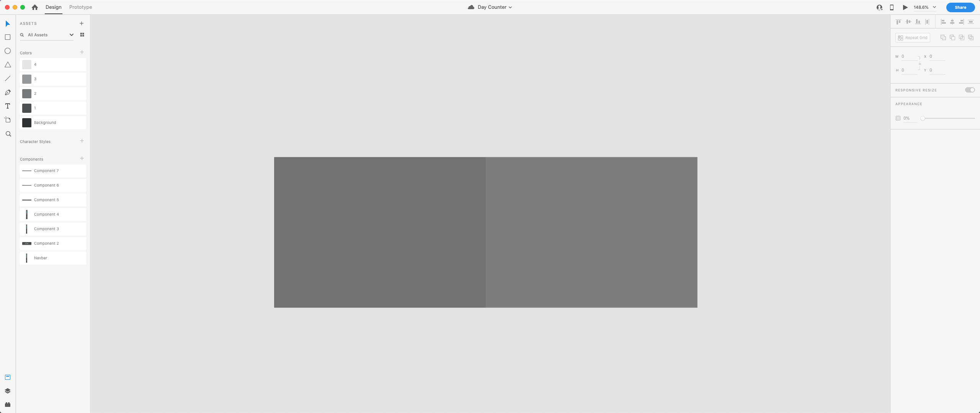Select the Text tool
This screenshot has width=980, height=413.
pos(8,106)
